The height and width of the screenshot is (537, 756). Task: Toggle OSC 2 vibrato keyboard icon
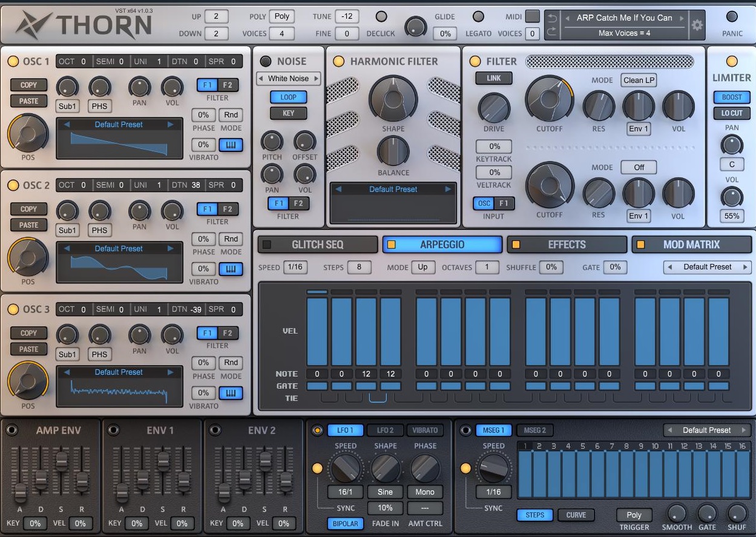coord(231,269)
